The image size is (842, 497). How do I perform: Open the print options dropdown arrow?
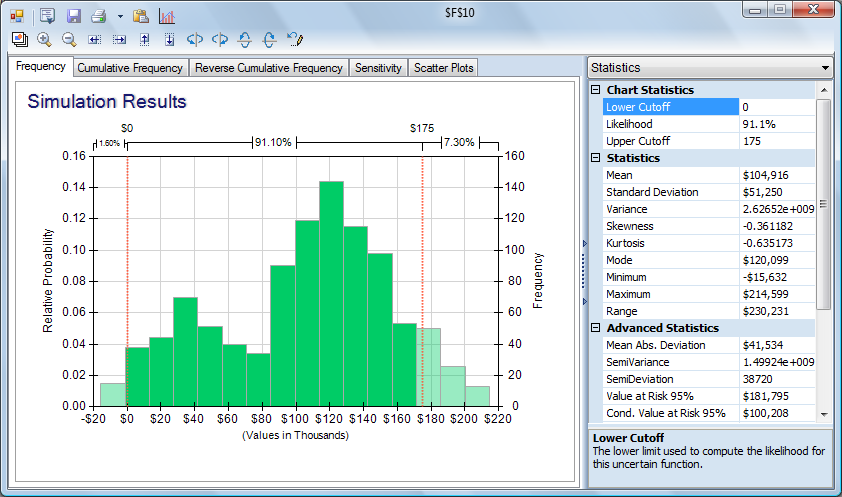click(x=120, y=16)
